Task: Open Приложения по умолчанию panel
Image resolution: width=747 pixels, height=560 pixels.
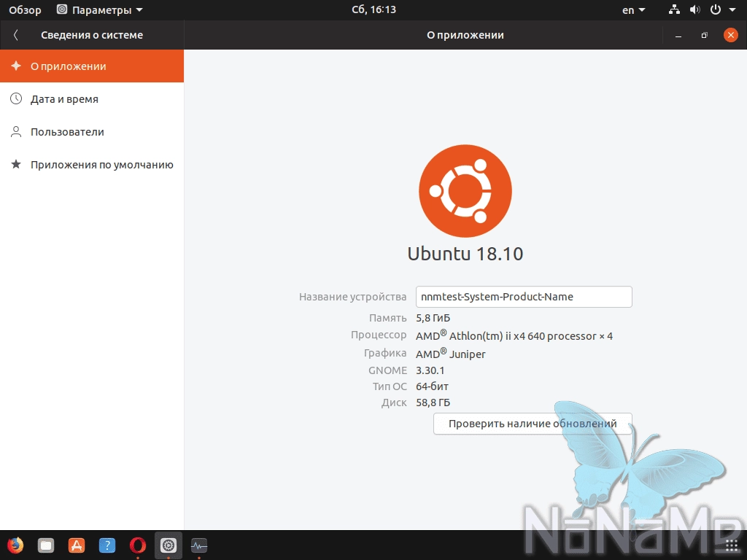Action: [92, 165]
